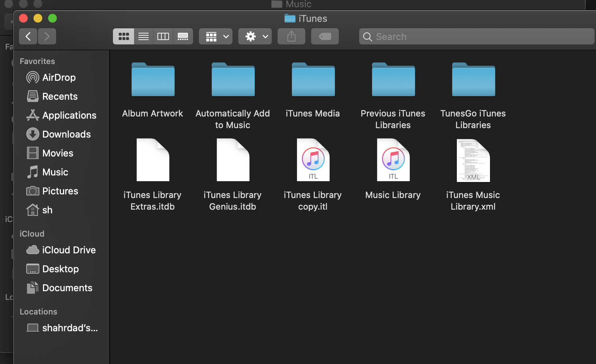Click the iTunes Library Genius.itdb file name
596x364 pixels.
pos(232,201)
